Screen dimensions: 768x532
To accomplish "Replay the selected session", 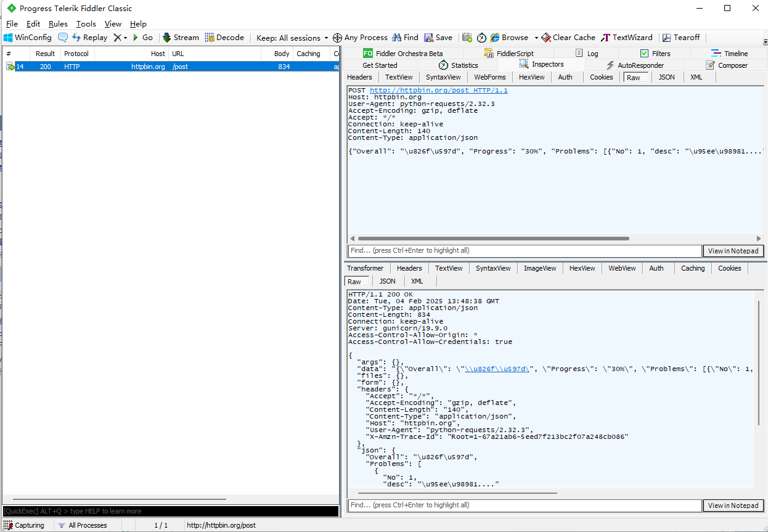I will 89,38.
